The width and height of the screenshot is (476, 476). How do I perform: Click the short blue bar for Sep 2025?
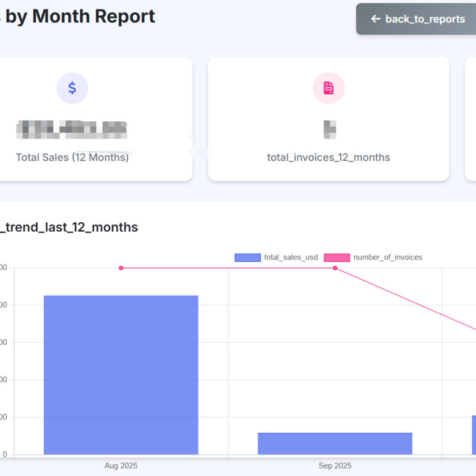[x=335, y=443]
